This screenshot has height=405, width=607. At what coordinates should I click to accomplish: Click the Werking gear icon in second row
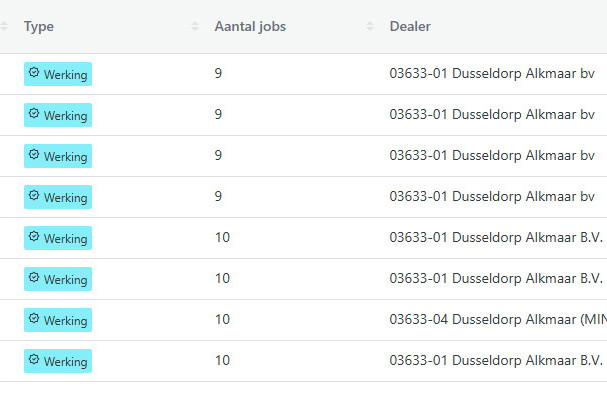pos(34,114)
